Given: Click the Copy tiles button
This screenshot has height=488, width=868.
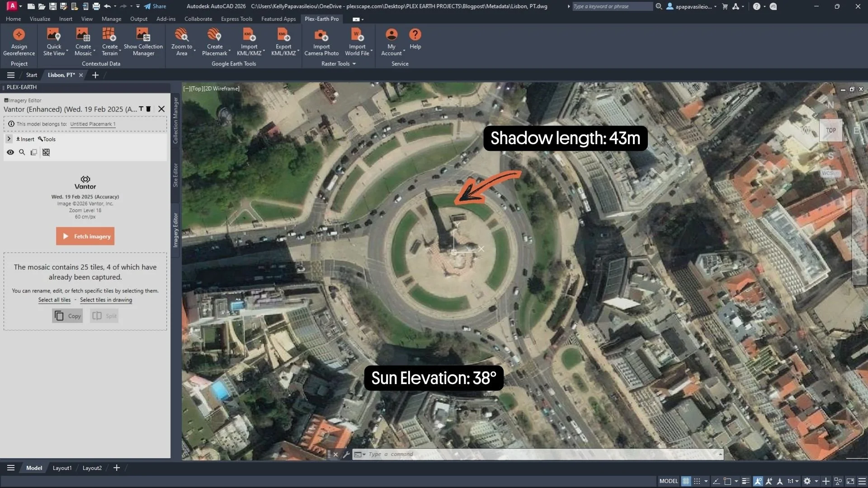Looking at the screenshot, I should click(x=67, y=316).
